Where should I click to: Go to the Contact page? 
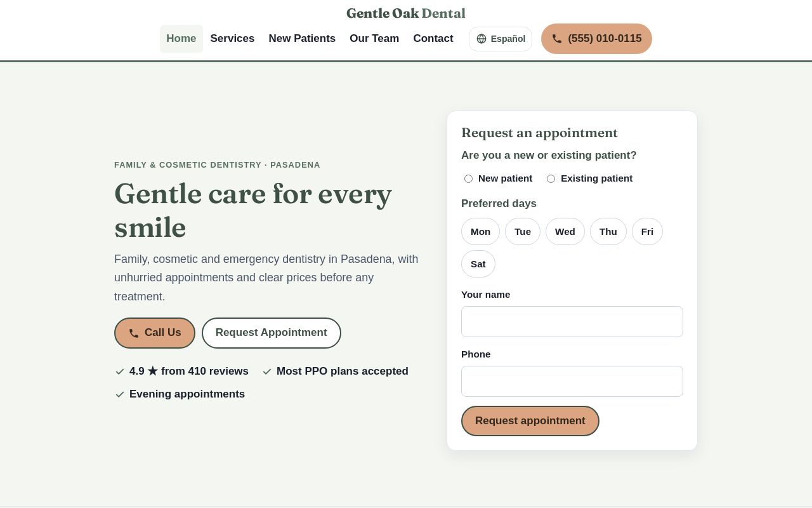click(x=433, y=39)
